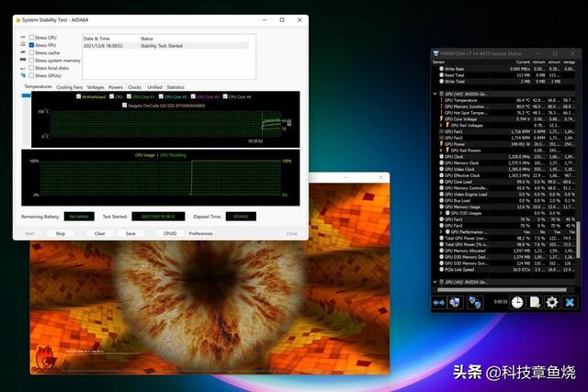Screen dimensions: 588x392
Task: Enable the Stress GPU(s) checkbox
Action: (x=31, y=75)
